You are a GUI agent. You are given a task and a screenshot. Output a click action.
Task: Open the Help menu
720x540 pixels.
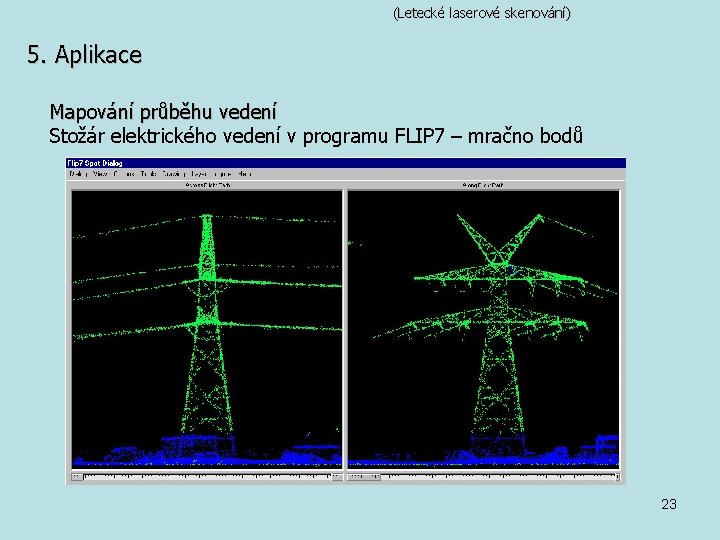(245, 174)
